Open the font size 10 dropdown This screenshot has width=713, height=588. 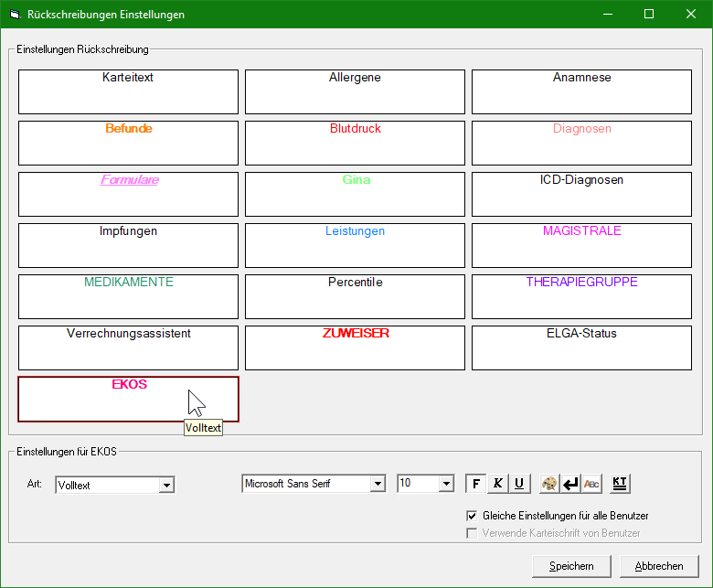446,484
